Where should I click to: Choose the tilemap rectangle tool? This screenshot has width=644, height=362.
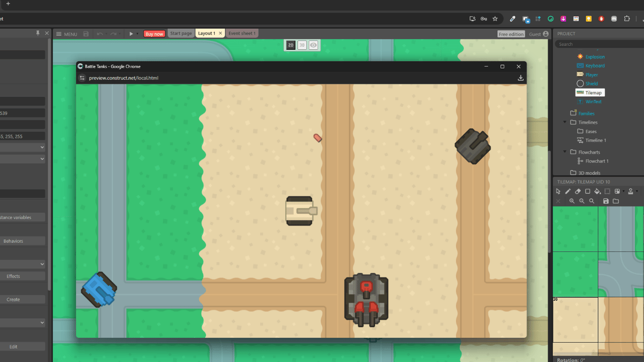588,191
